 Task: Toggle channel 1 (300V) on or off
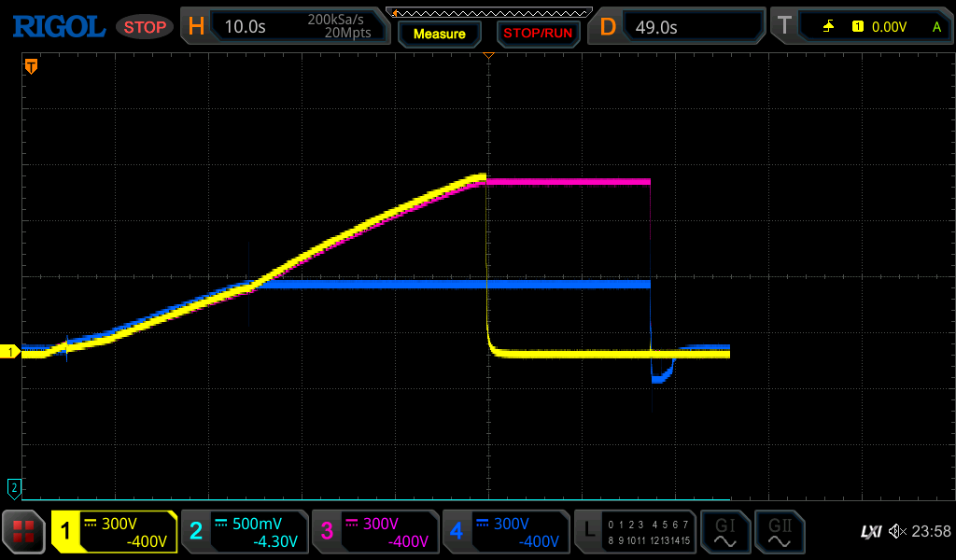114,532
